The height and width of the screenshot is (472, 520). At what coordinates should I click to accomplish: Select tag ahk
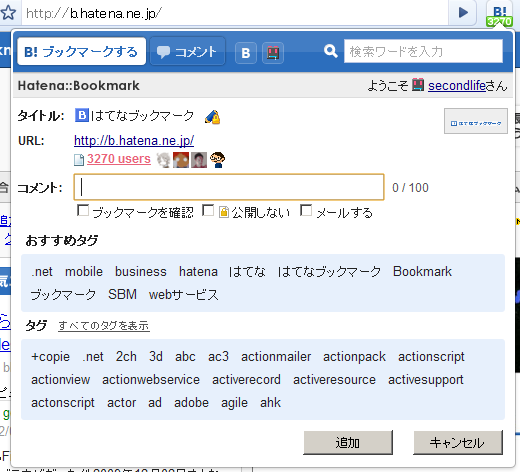tap(270, 403)
